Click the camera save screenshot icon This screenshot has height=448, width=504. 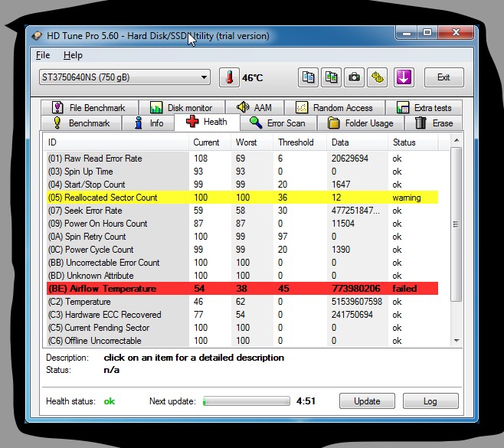click(x=354, y=77)
